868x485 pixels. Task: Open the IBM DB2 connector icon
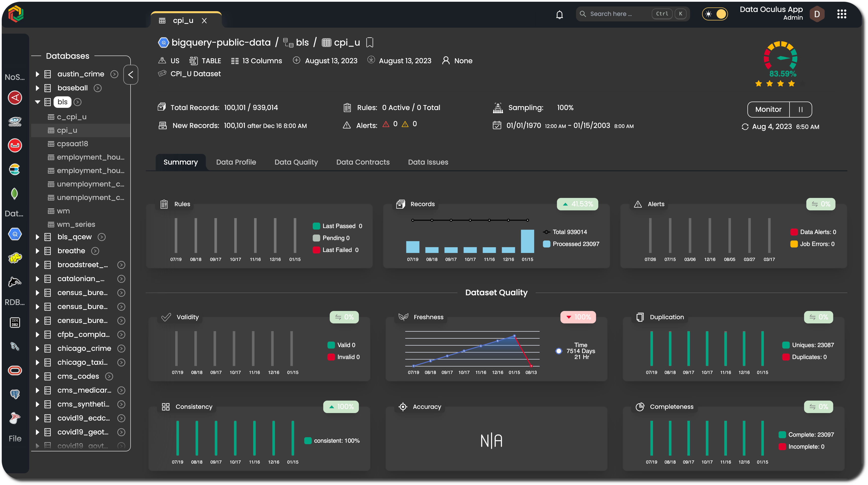[x=15, y=323]
